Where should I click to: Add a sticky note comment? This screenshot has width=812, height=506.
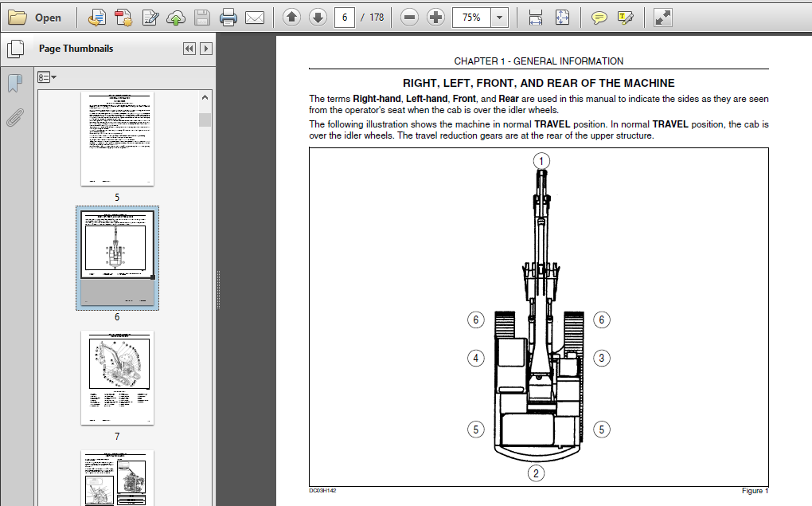pyautogui.click(x=599, y=18)
